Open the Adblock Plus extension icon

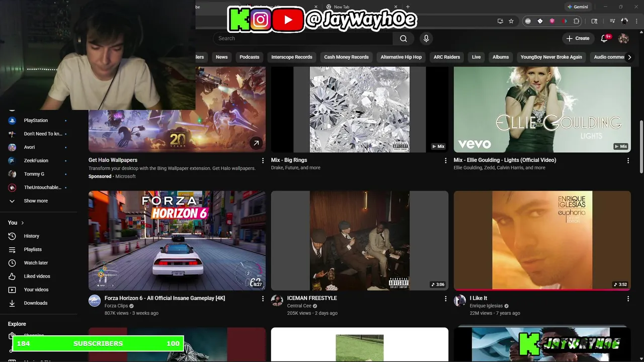pos(528,21)
